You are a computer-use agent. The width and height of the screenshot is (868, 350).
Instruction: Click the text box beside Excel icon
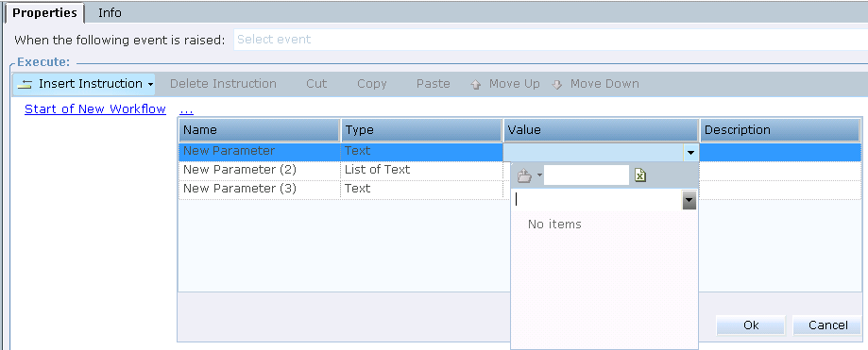click(587, 175)
